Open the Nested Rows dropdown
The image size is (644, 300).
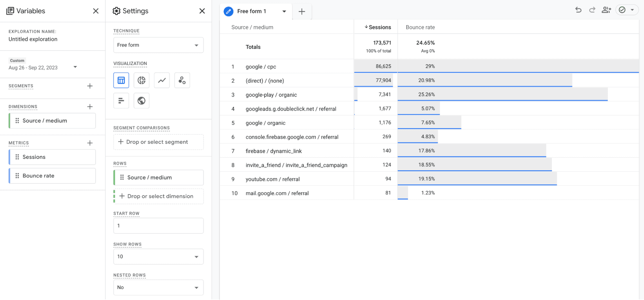(158, 287)
